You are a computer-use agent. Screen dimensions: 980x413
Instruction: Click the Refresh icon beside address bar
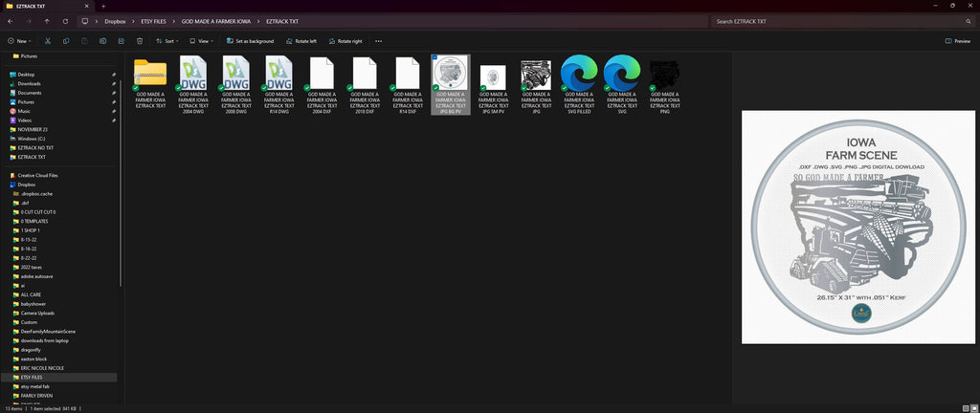[66, 21]
